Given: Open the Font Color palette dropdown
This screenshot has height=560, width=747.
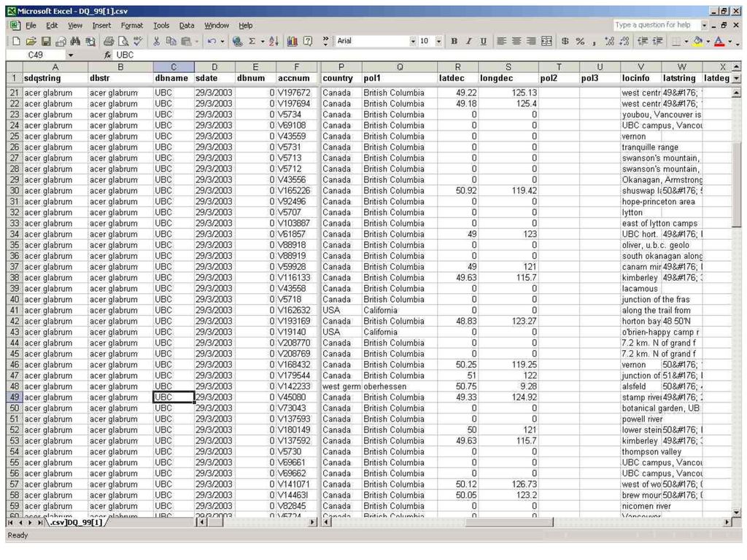Looking at the screenshot, I should [729, 42].
